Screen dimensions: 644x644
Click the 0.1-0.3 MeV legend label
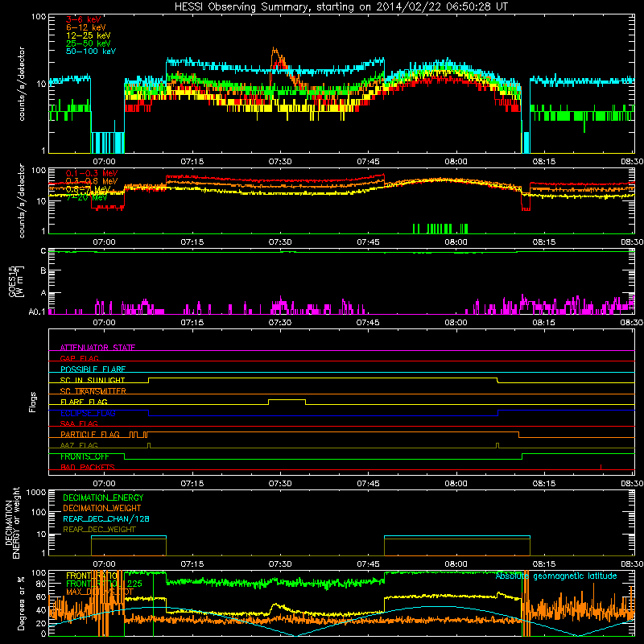pos(92,173)
